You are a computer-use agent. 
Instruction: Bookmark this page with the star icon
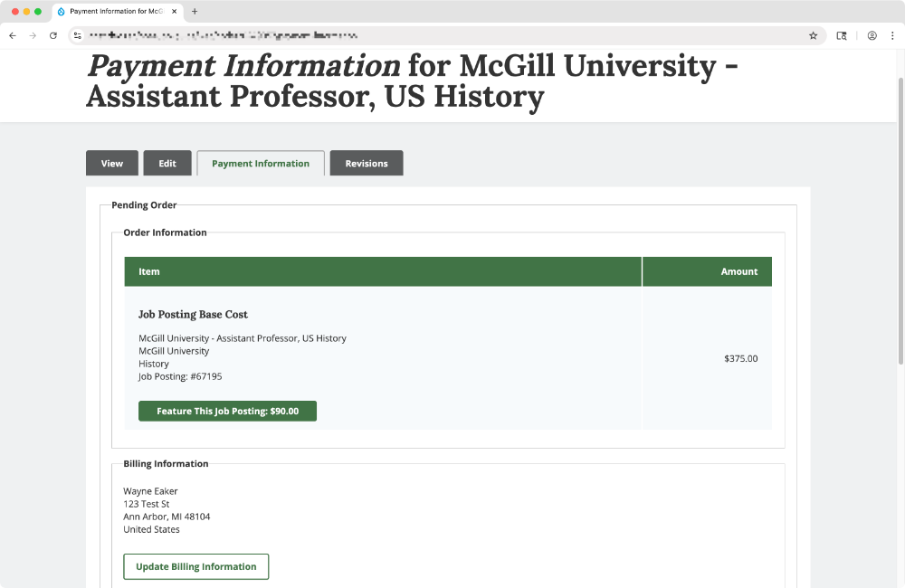coord(813,35)
